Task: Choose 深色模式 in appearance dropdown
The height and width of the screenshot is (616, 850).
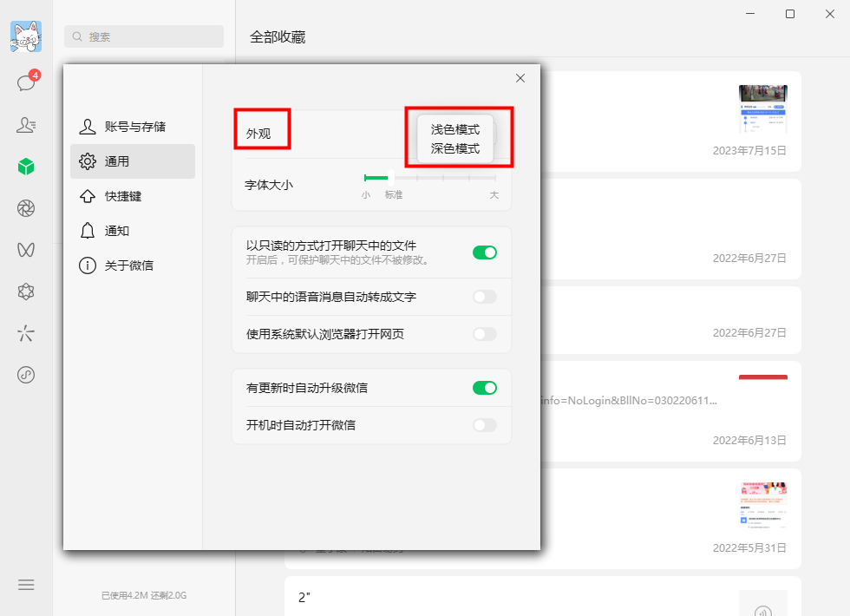Action: 454,148
